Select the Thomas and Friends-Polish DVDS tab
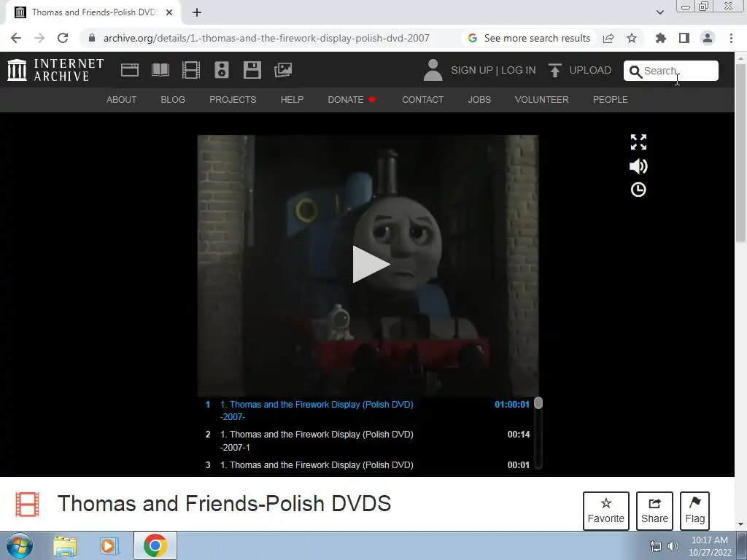Screen dimensions: 747x560 [93, 12]
